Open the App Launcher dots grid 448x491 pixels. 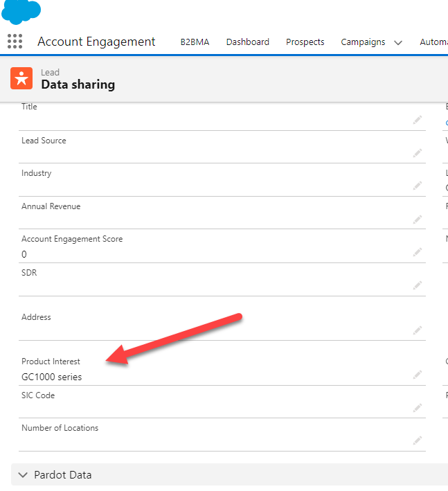pyautogui.click(x=15, y=42)
